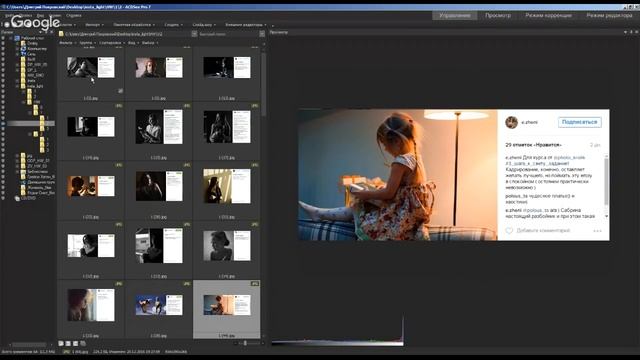Screen dimensions: 640x360
Task: Open the Создать toolbar dropdown
Action: pyautogui.click(x=173, y=25)
